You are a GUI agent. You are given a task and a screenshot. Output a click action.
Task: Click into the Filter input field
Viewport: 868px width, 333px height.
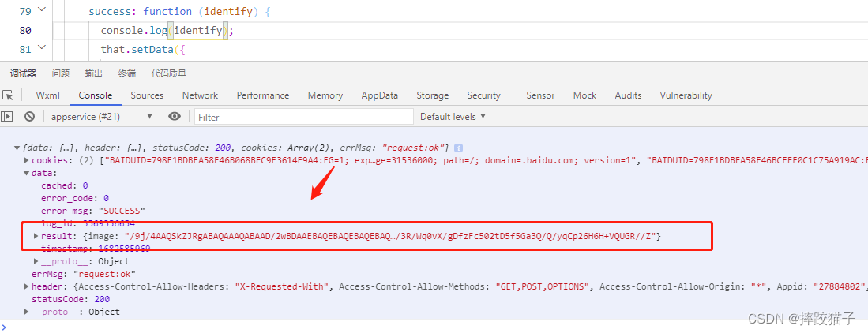tap(304, 117)
